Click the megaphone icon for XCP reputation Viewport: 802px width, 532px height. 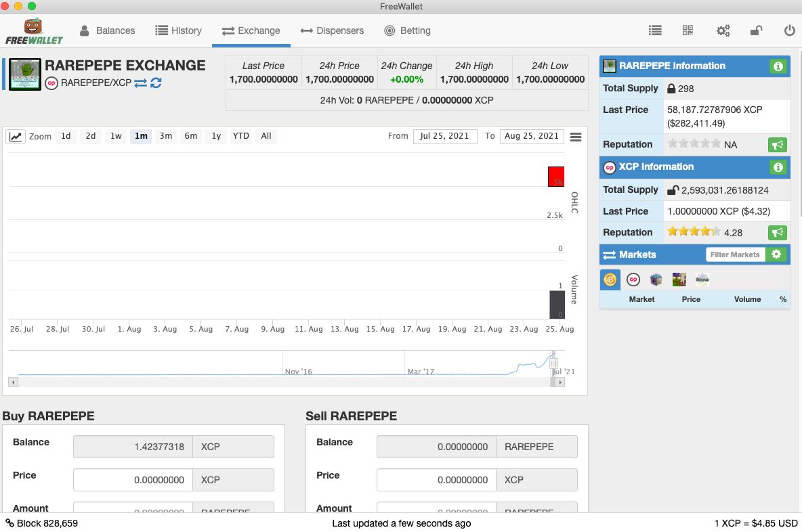click(778, 233)
